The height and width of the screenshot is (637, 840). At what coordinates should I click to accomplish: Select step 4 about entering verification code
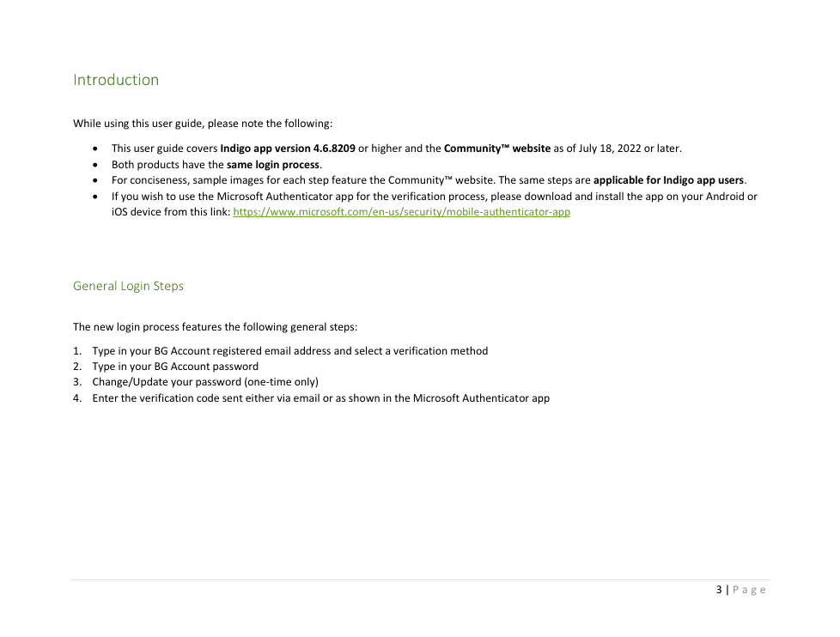pos(320,398)
